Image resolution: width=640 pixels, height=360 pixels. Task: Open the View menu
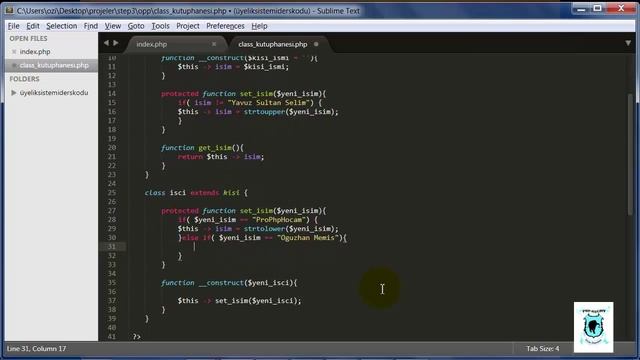(x=113, y=26)
